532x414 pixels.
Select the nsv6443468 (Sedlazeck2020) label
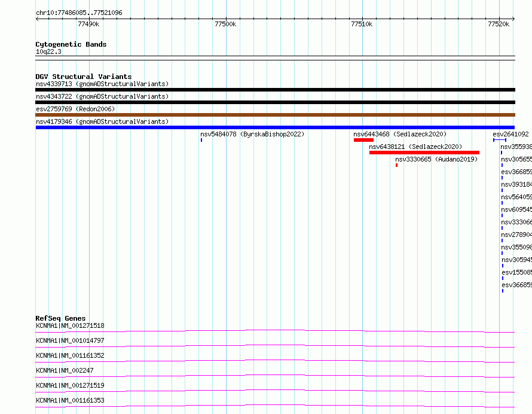[400, 134]
